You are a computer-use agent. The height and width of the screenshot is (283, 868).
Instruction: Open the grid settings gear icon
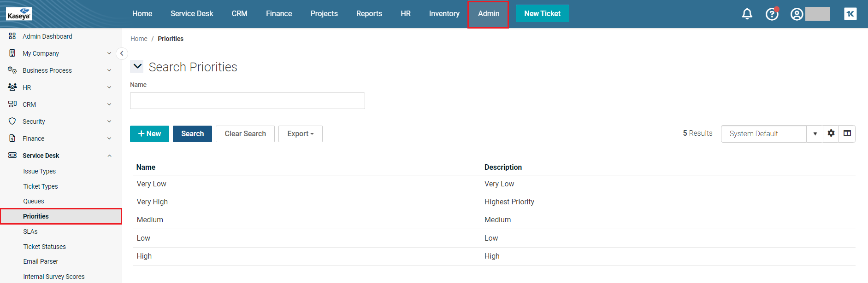point(831,133)
